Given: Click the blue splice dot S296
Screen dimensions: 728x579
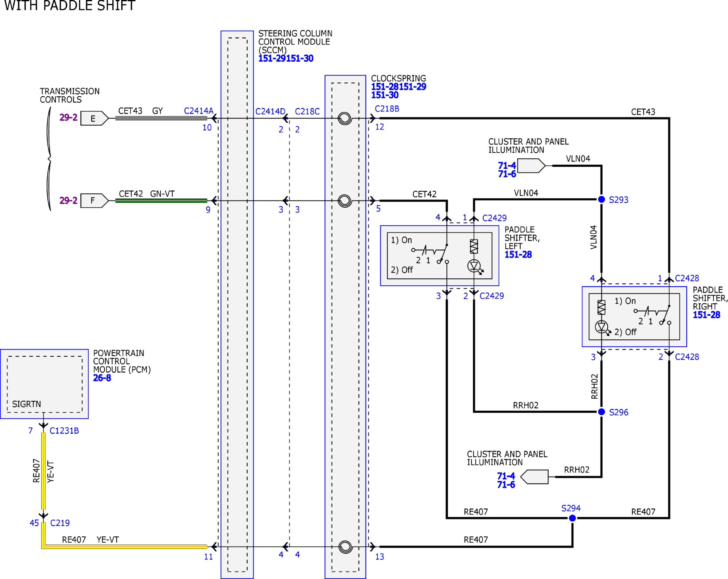Looking at the screenshot, I should pos(602,412).
